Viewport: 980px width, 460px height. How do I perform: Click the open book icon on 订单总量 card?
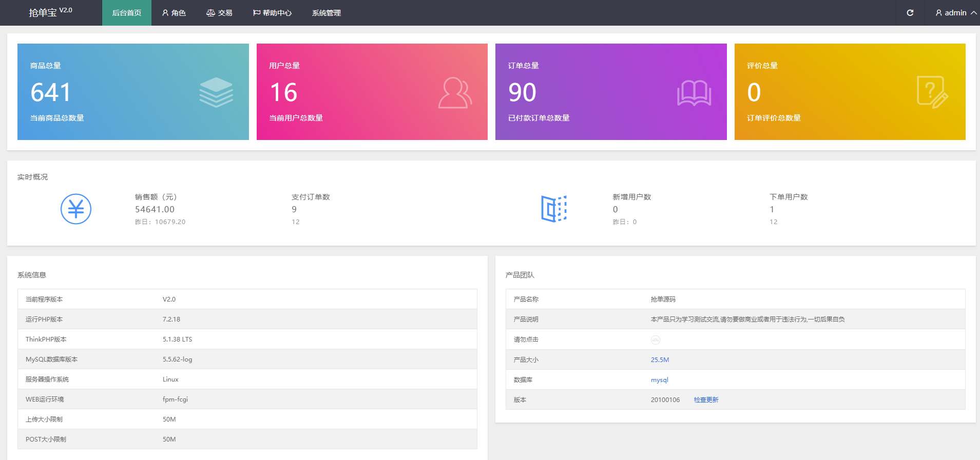[x=694, y=93]
